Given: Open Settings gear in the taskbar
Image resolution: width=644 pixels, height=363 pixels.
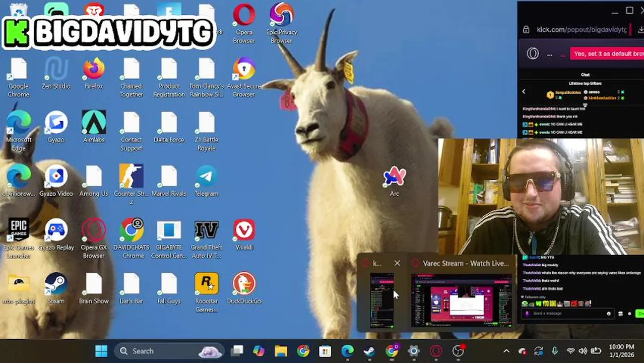Looking at the screenshot, I should 414,351.
